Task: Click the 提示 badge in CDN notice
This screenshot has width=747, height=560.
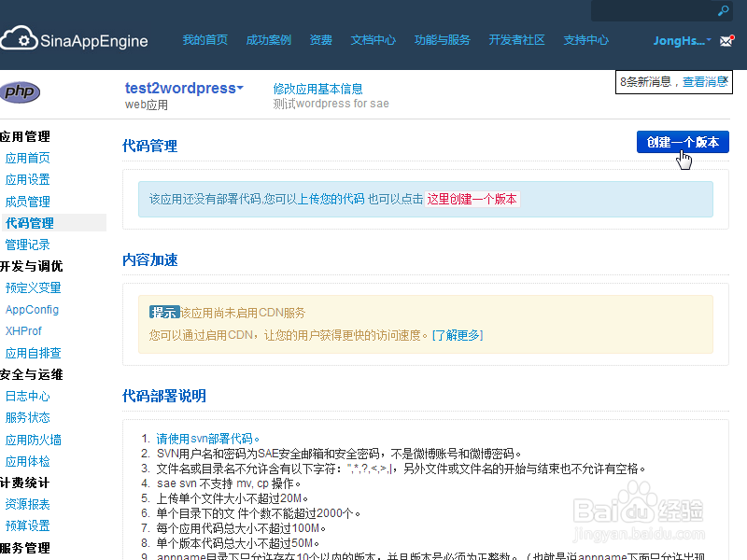Action: coord(164,313)
